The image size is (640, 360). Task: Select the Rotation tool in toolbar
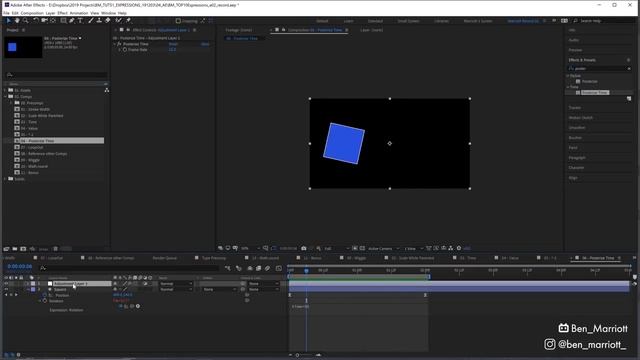[x=36, y=20]
